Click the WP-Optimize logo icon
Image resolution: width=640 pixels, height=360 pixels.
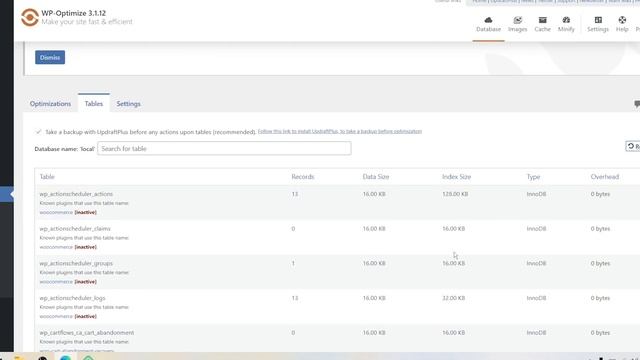coord(30,18)
